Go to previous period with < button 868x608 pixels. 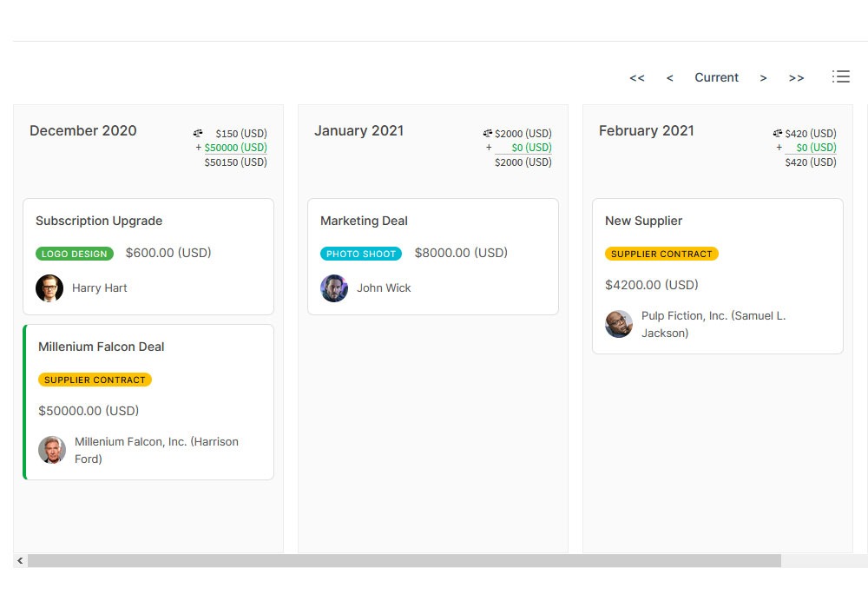pos(669,78)
